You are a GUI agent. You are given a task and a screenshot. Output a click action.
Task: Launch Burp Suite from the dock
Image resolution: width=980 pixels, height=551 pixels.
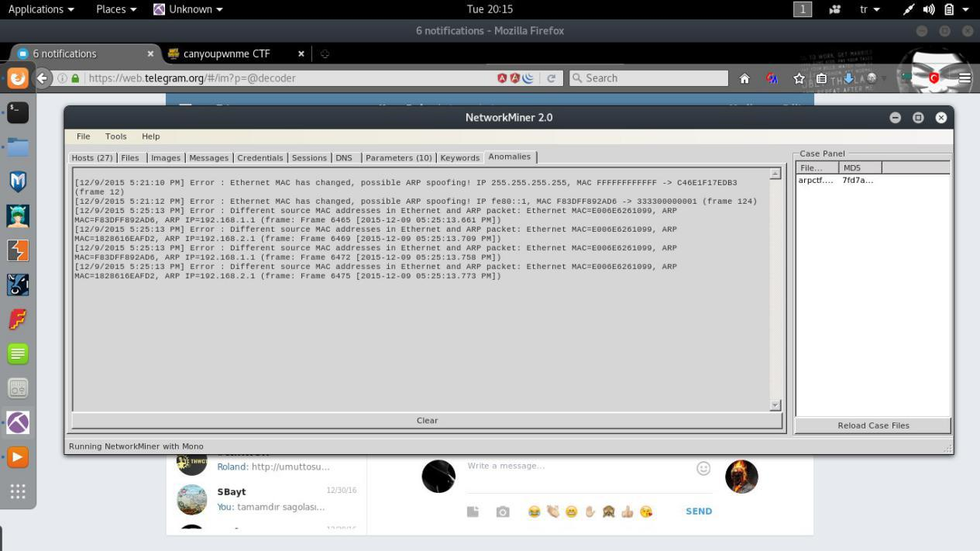pos(18,250)
